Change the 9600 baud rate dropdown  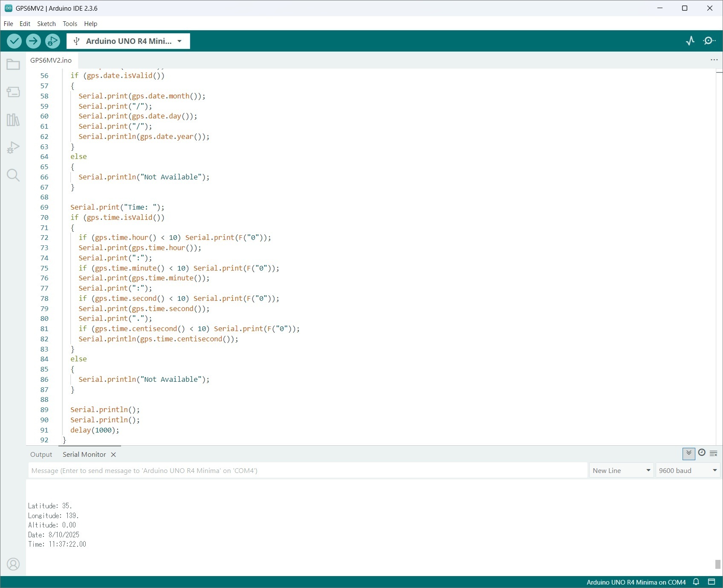[x=688, y=470]
